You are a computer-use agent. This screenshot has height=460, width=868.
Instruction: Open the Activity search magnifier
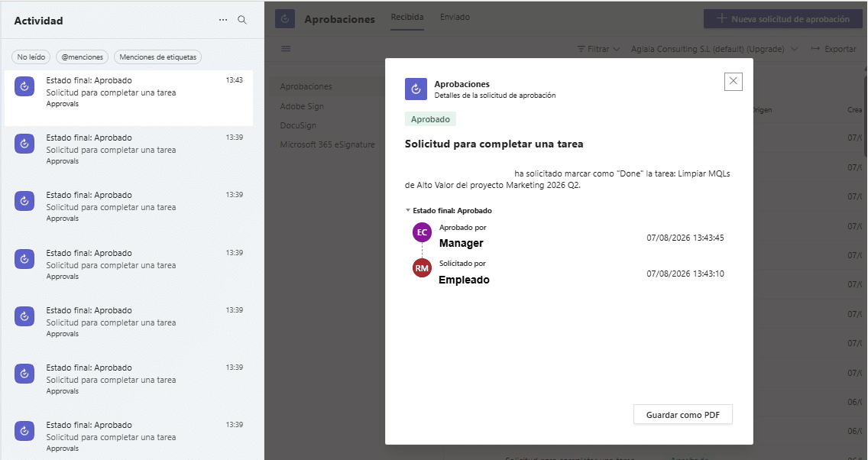(x=242, y=20)
